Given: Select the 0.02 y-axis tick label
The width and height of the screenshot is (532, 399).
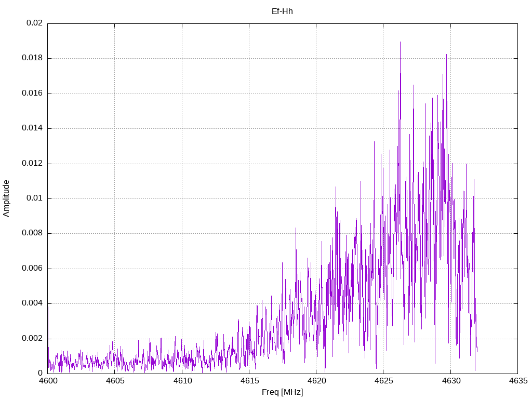Looking at the screenshot, I should [x=34, y=23].
